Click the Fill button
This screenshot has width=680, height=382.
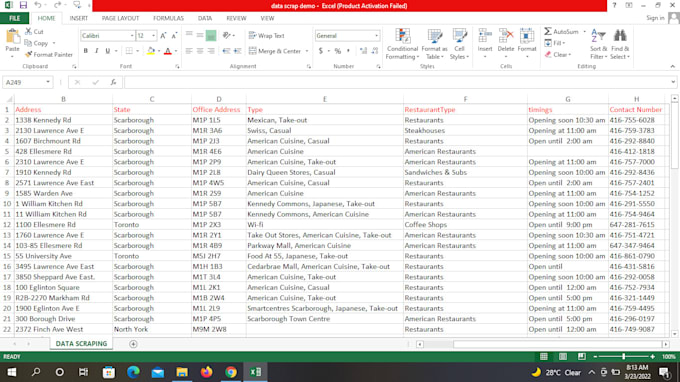pyautogui.click(x=555, y=43)
